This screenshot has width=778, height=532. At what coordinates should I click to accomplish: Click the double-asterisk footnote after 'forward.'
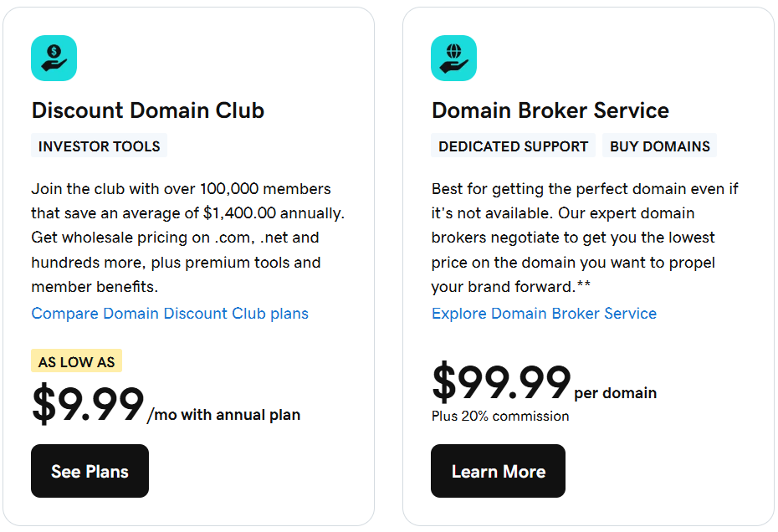(583, 285)
